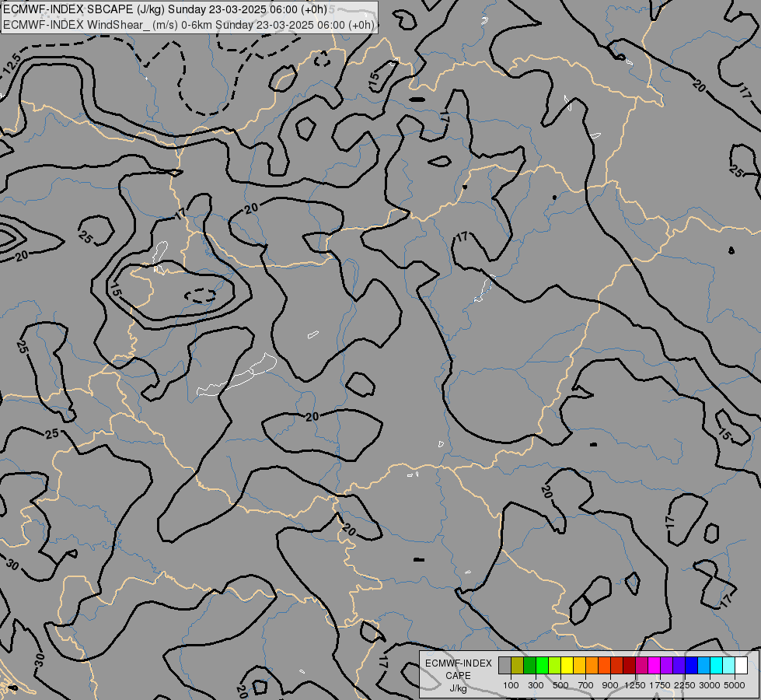This screenshot has width=761, height=700.
Task: Click the legend value '100'
Action: [511, 685]
